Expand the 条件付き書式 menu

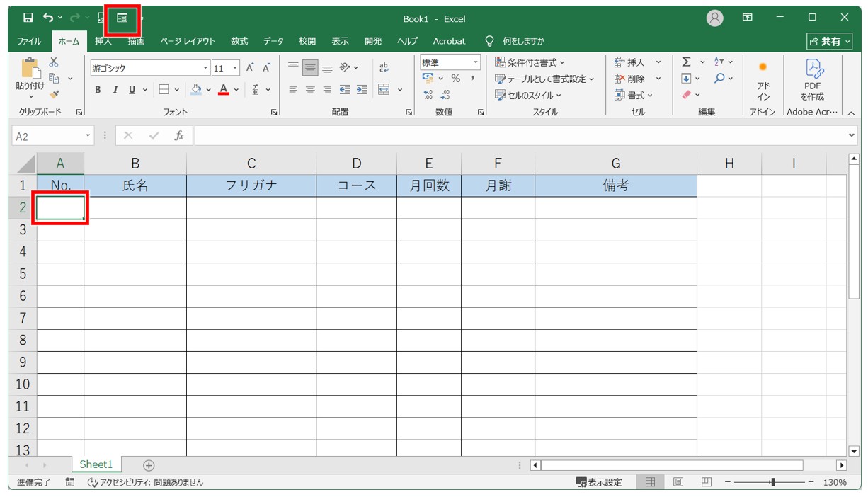[x=530, y=62]
